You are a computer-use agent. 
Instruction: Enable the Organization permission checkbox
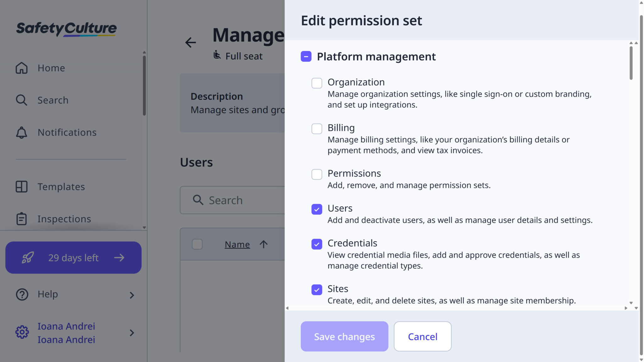(x=317, y=83)
